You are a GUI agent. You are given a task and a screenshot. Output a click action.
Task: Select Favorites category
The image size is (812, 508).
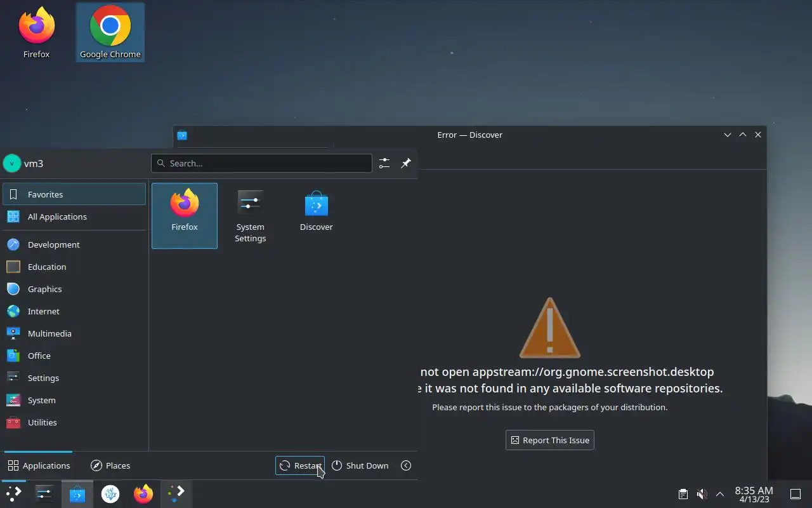pyautogui.click(x=74, y=194)
